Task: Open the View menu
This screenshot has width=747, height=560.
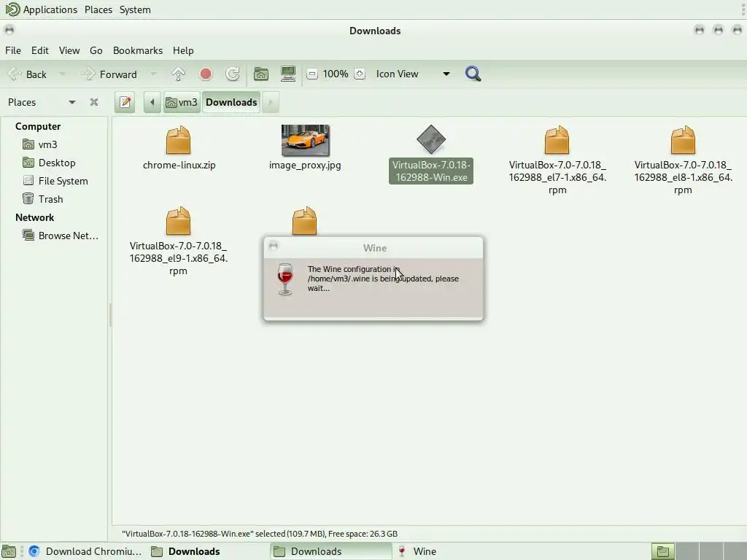Action: tap(69, 50)
